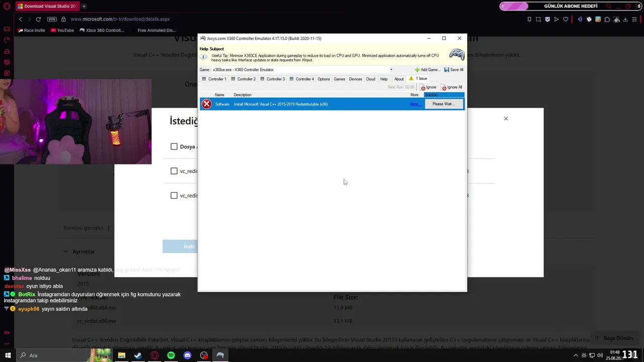Open the Race Invite bookmark

click(x=31, y=30)
